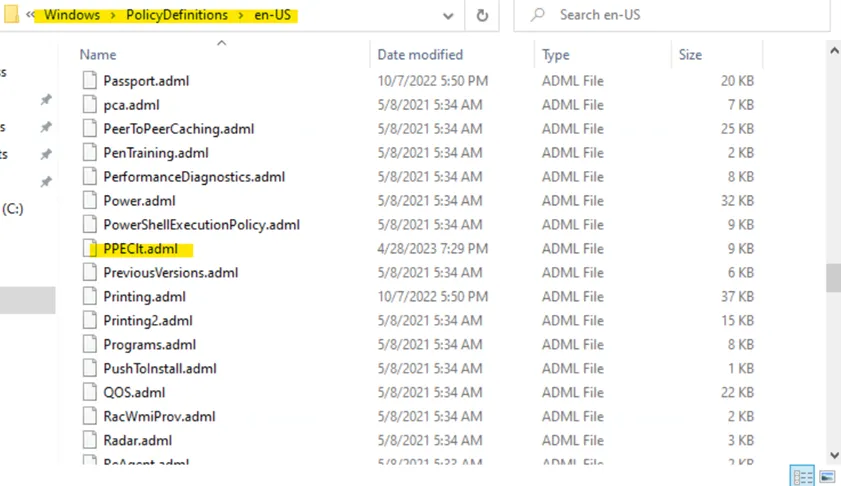
Task: Expand the Windows breadcrumb subfolder arrow
Action: pos(113,16)
